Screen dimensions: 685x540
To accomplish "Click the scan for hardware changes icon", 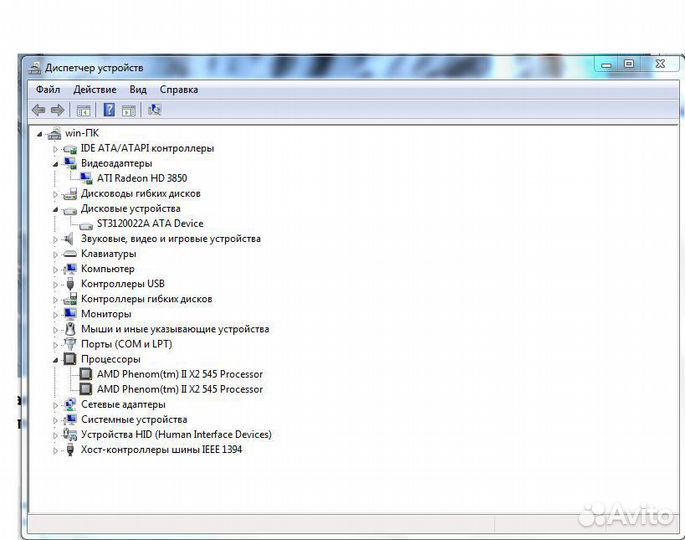I will 154,110.
